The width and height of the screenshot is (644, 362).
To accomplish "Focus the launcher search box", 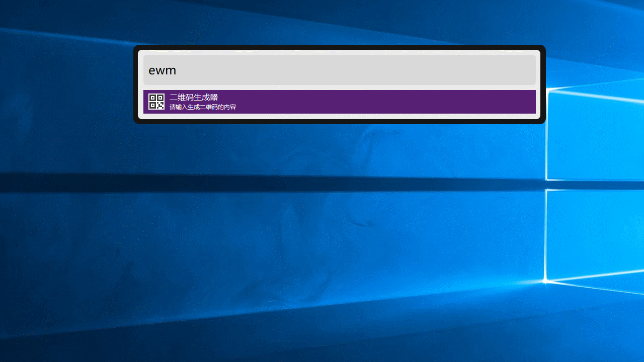I will (x=340, y=70).
